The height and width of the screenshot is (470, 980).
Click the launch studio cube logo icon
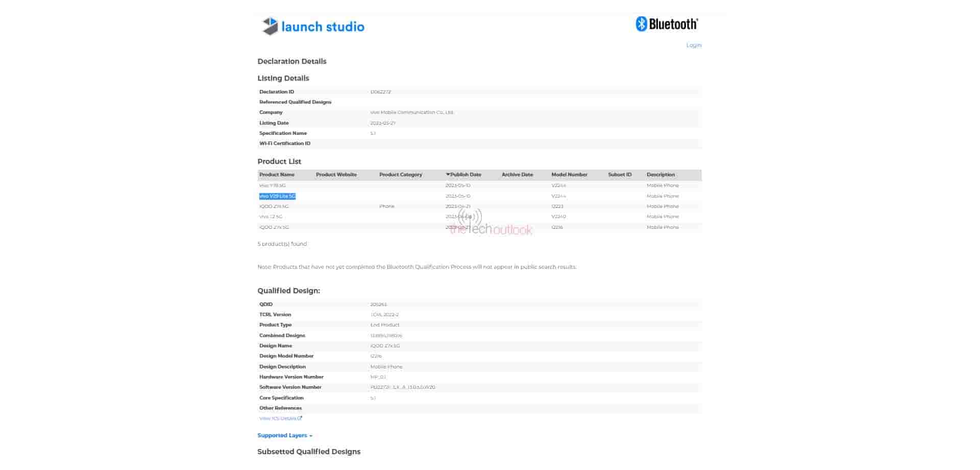pos(269,26)
